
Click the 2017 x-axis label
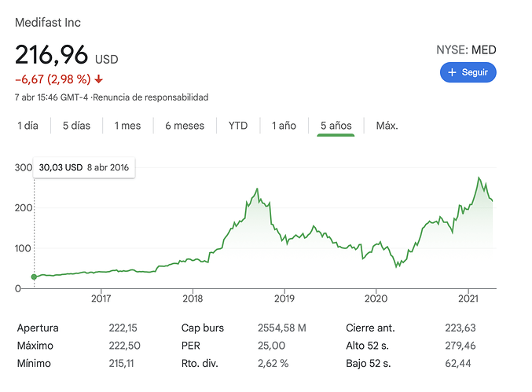101,299
